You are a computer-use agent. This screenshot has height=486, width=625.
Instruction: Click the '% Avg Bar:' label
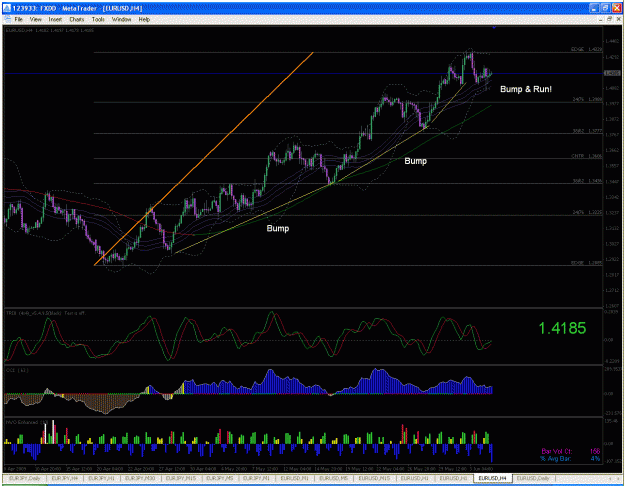coord(556,458)
